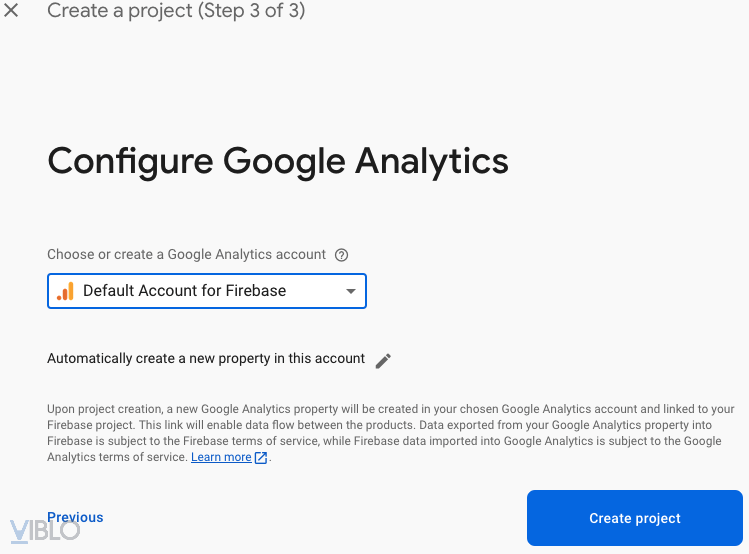Click the Google Analytics logo in the account selector
The width and height of the screenshot is (749, 554).
tap(66, 291)
